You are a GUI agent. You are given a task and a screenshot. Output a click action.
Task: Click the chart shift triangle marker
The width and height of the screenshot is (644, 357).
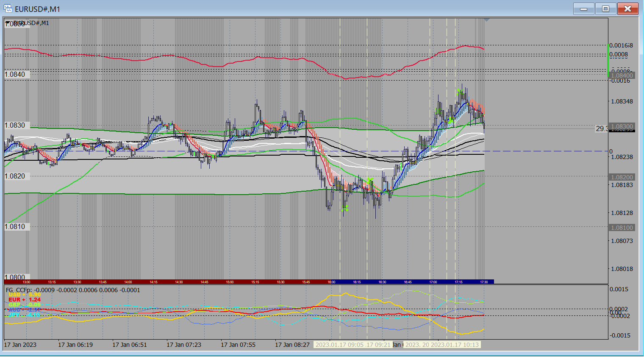(x=487, y=20)
